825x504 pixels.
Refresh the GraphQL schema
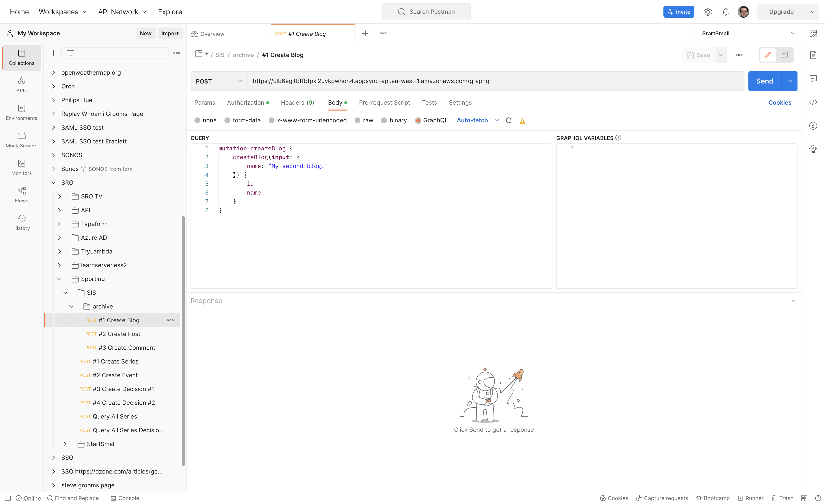509,120
